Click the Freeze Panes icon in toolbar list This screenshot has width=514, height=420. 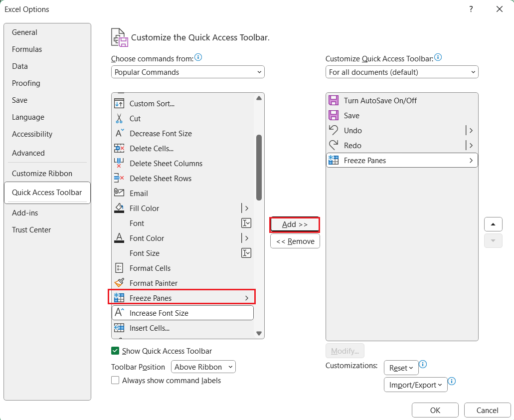334,160
